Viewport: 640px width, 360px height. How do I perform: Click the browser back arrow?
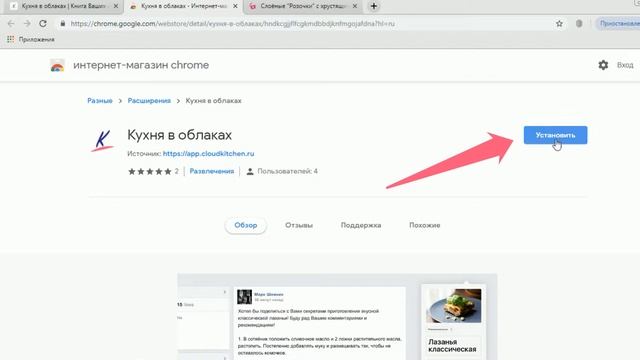click(11, 24)
